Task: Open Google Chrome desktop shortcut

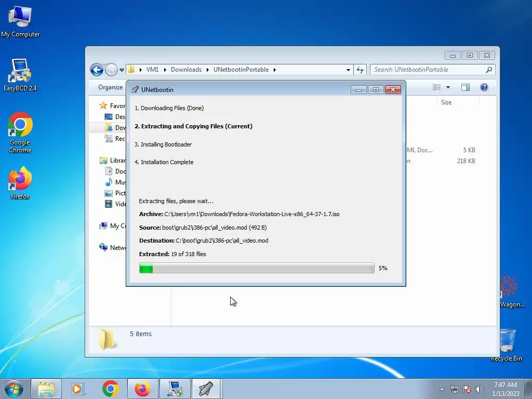Action: pos(20,132)
